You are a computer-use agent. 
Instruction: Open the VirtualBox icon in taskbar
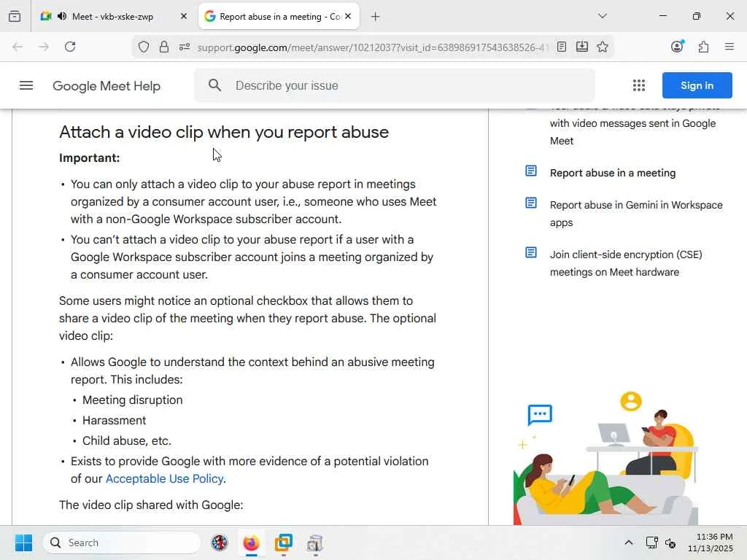coord(284,542)
